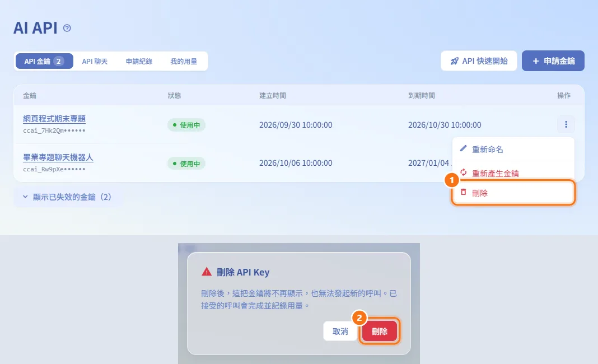Cancel the delete API Key dialog with 取消
The image size is (598, 364).
click(340, 331)
